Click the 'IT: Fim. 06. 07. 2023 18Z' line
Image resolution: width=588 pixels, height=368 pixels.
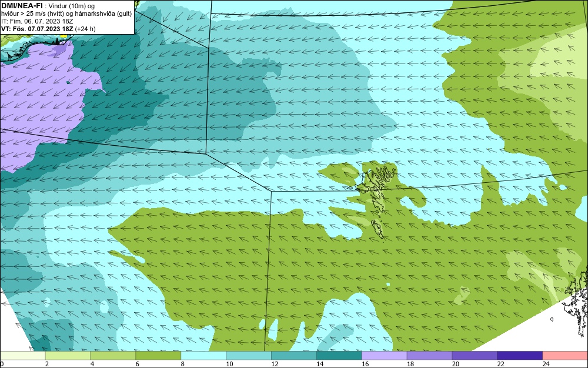click(x=37, y=21)
